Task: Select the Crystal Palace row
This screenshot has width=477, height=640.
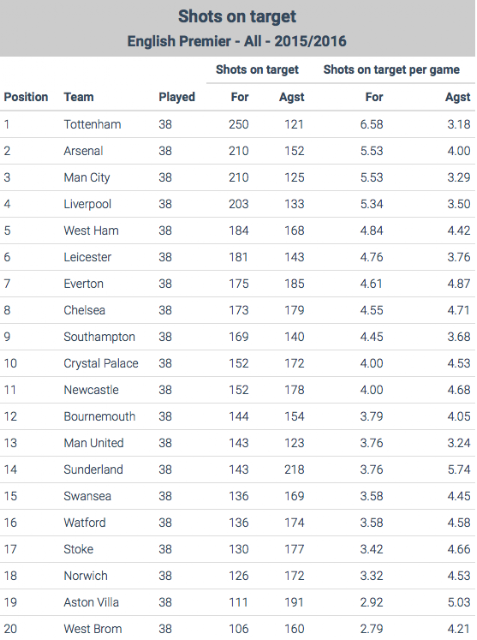Action: click(x=237, y=363)
